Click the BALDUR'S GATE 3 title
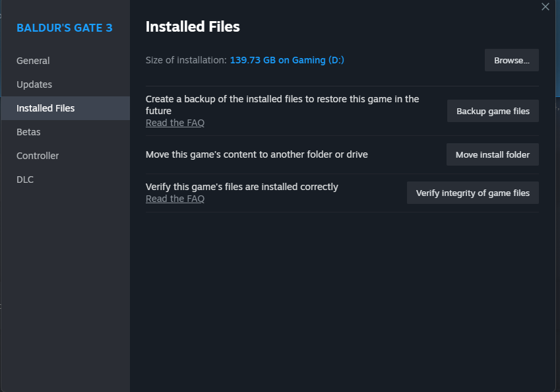560x392 pixels. [x=64, y=28]
